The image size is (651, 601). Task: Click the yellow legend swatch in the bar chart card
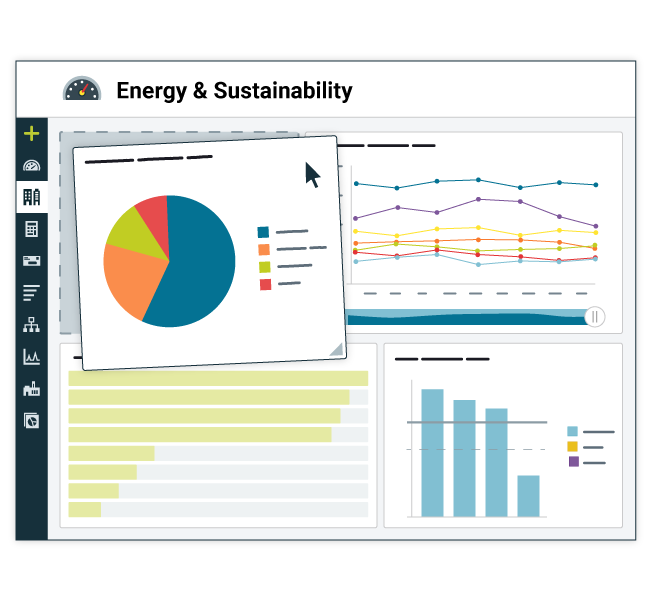point(573,447)
